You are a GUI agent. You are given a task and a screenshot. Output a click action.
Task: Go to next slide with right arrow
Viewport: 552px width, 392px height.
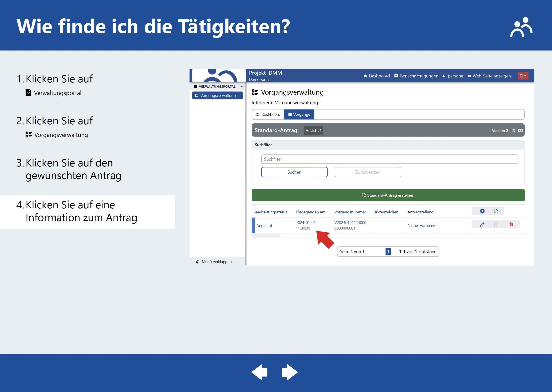pos(289,372)
